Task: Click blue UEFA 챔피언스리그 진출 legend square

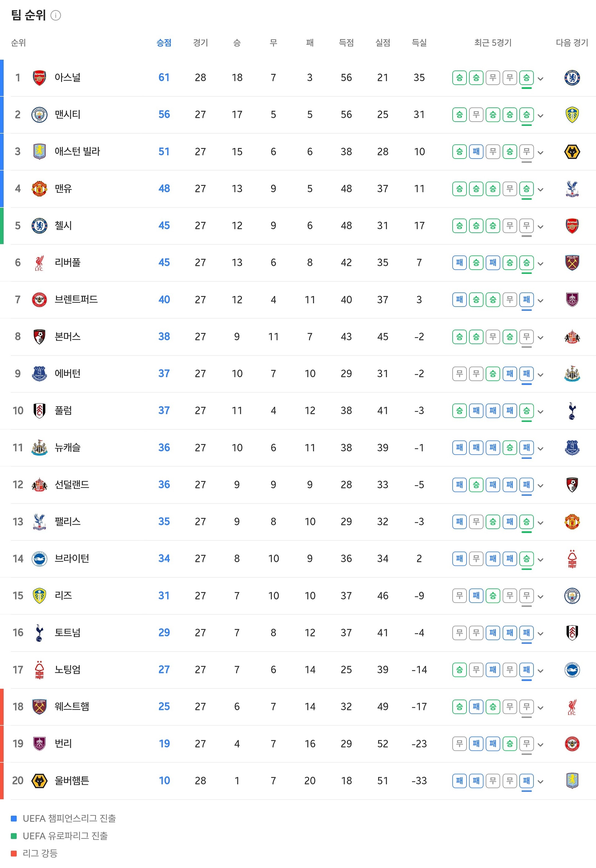Action: coord(14,818)
